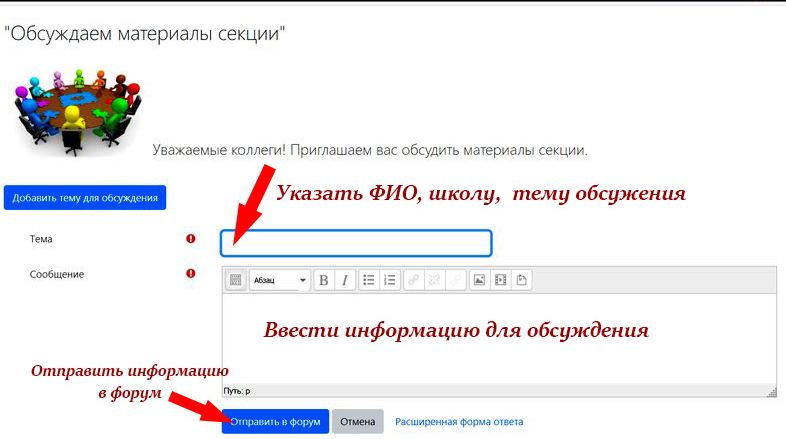Apply italic formatting in message editor

344,281
